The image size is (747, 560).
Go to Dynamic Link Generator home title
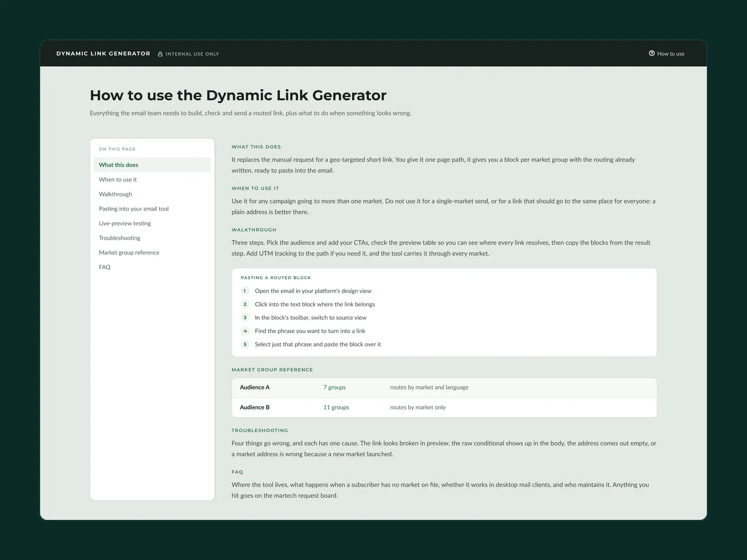103,54
